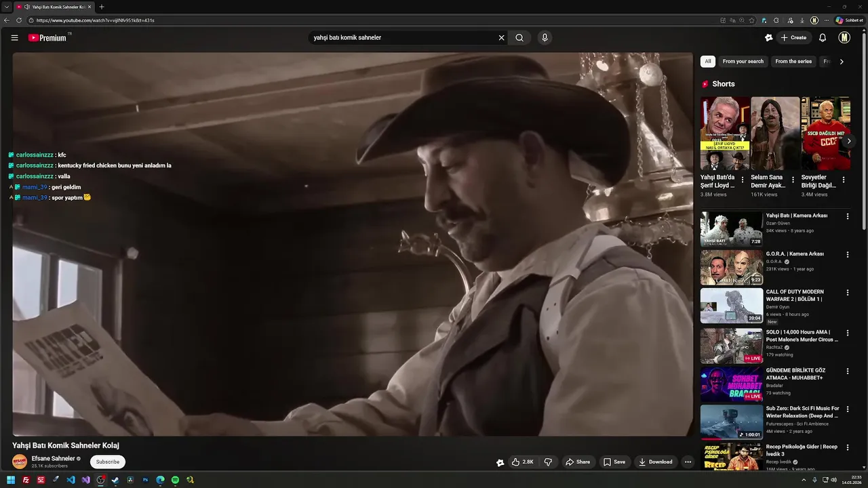Open options for Şerif Lloyd short
This screenshot has height=488, width=868.
(743, 180)
